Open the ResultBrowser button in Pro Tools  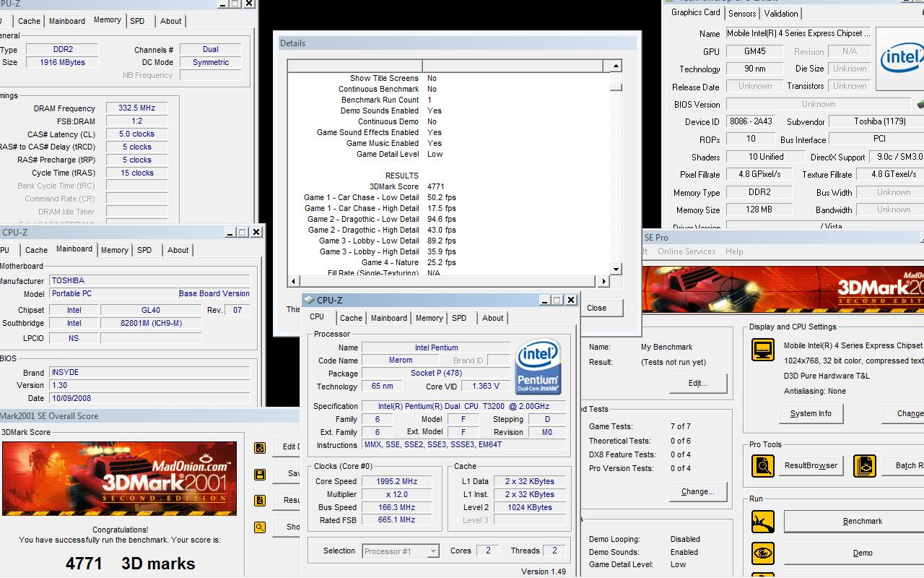tap(811, 466)
